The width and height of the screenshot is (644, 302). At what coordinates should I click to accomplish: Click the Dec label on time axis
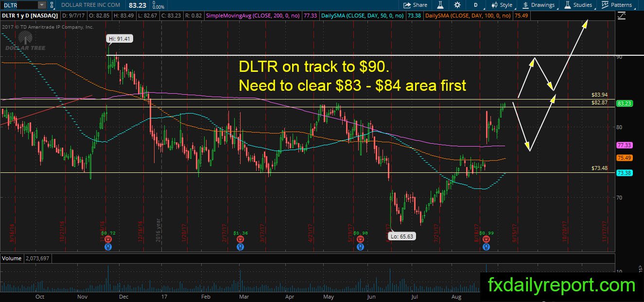coord(123,296)
